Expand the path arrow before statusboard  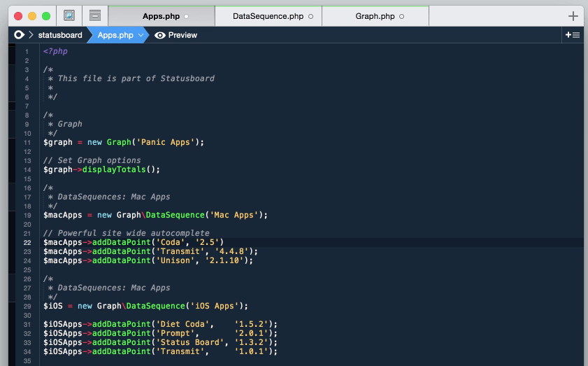click(31, 35)
